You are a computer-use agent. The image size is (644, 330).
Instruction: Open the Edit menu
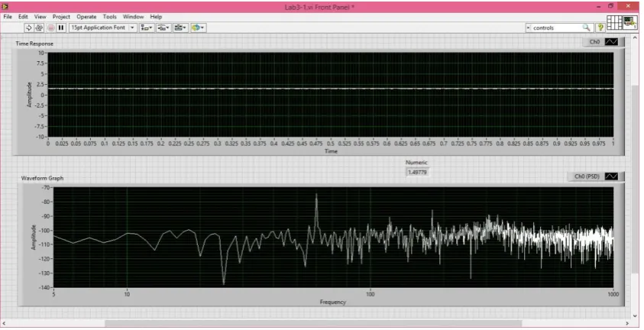point(23,17)
